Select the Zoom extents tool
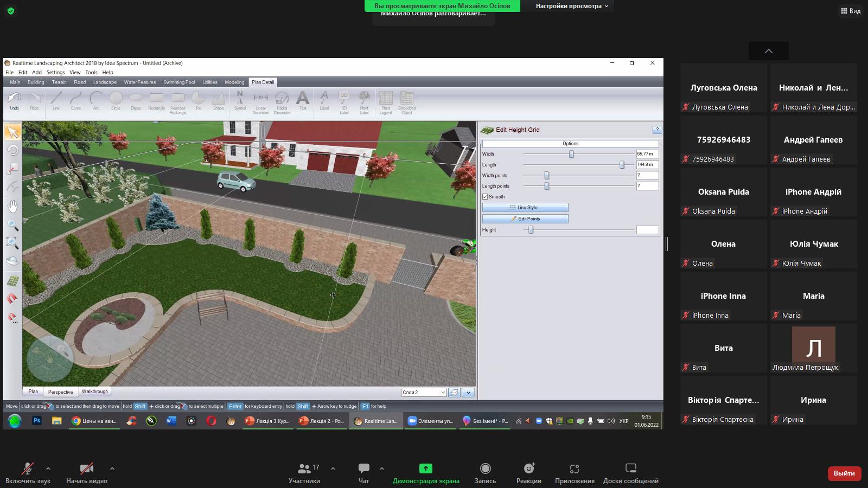This screenshot has width=868, height=488. pos(12,243)
